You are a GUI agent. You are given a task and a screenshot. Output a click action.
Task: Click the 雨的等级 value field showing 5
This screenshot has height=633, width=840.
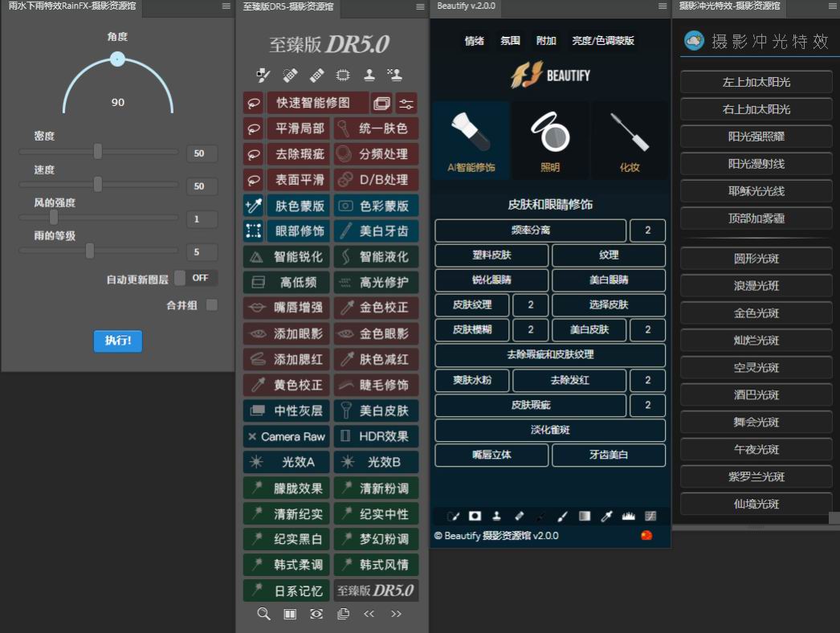point(202,252)
